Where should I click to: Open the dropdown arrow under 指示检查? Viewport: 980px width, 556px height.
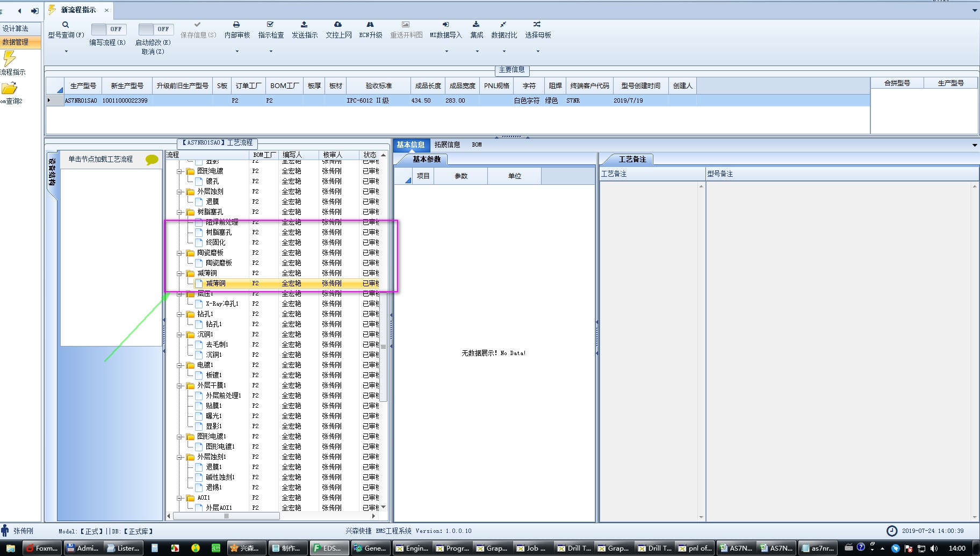click(x=271, y=52)
